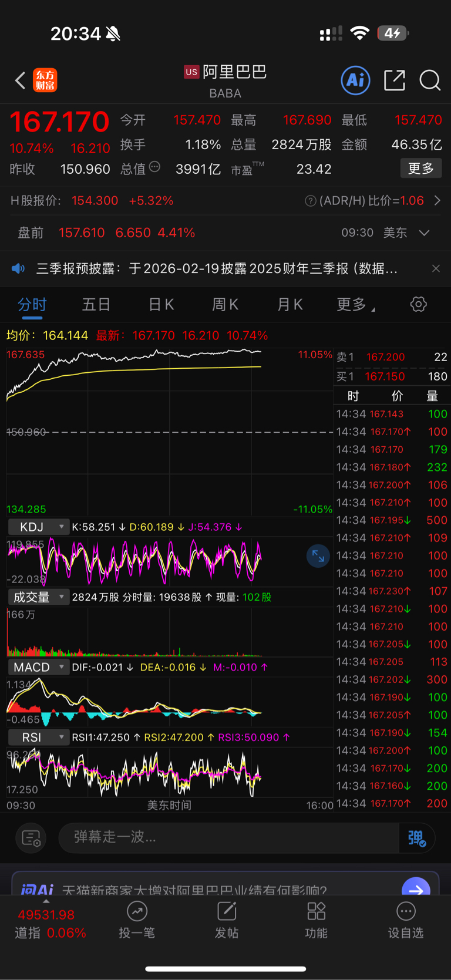
Task: Tap the share export icon
Action: coord(395,80)
